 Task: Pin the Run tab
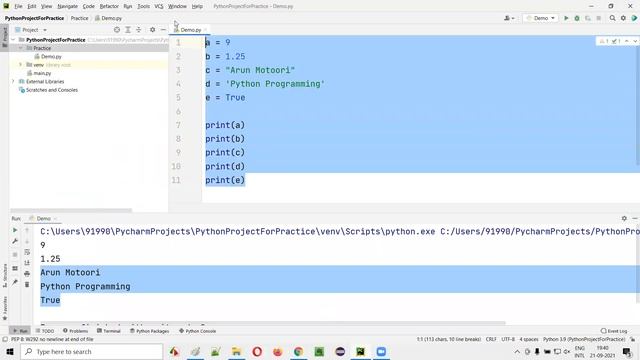click(x=15, y=282)
